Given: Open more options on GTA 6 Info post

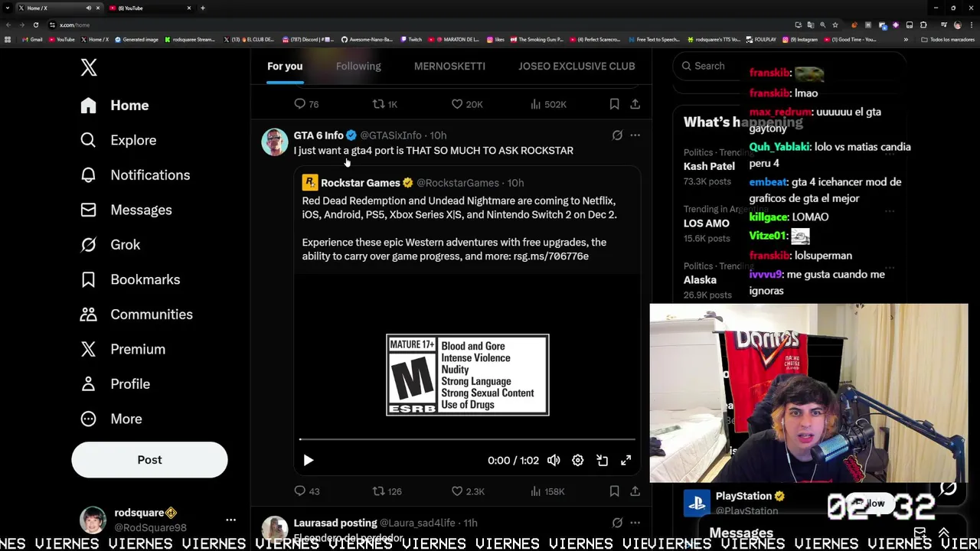Looking at the screenshot, I should [635, 135].
